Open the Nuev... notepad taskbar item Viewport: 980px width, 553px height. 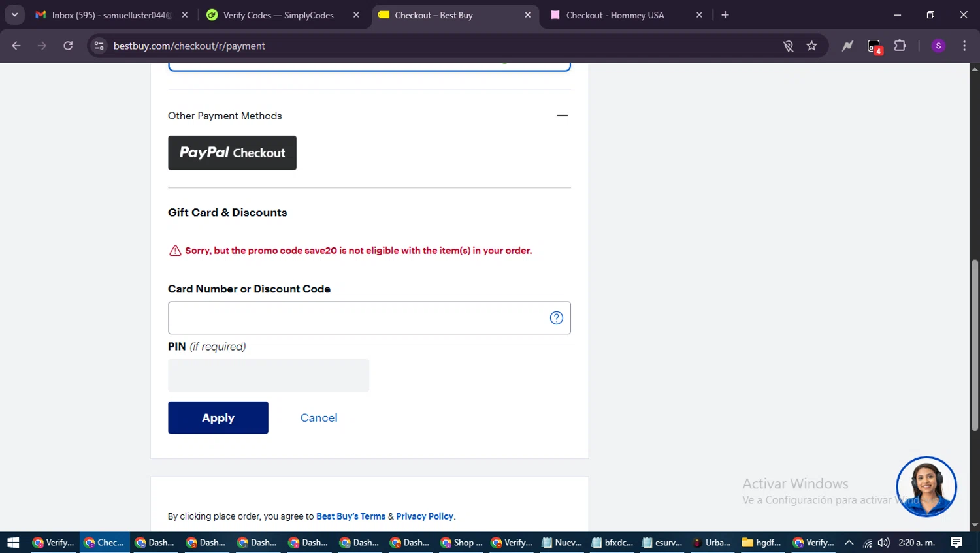point(562,543)
